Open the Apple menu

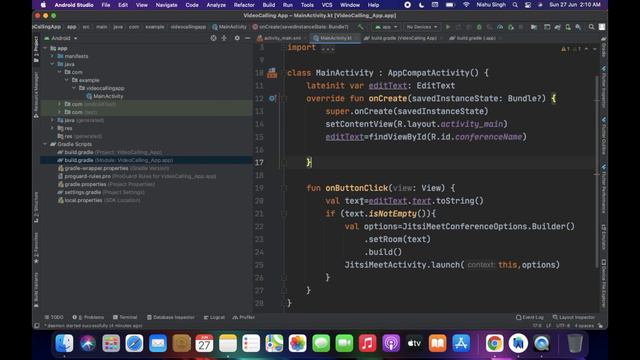coord(43,5)
